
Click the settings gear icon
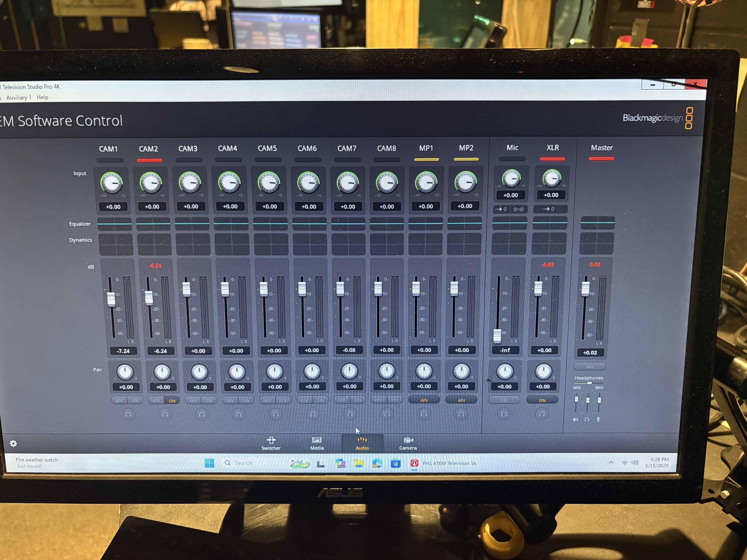[x=13, y=443]
